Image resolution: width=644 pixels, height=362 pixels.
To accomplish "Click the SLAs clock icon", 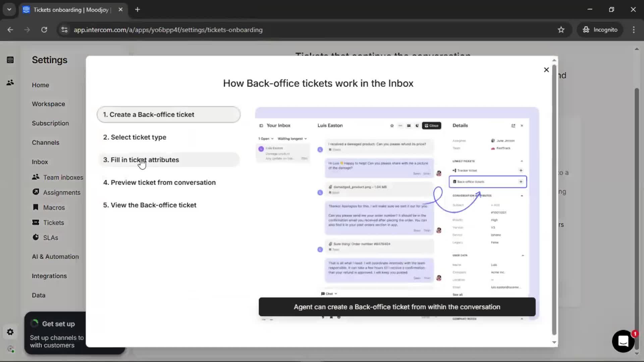I will [36, 237].
